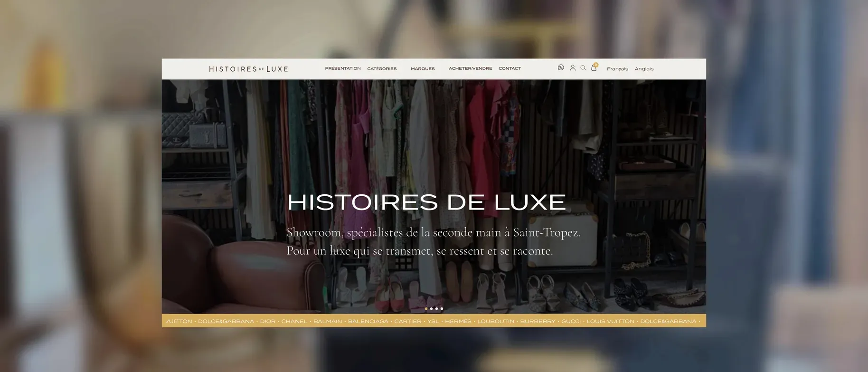The height and width of the screenshot is (372, 868).
Task: Click HERMÈS in the brand ticker
Action: 458,321
